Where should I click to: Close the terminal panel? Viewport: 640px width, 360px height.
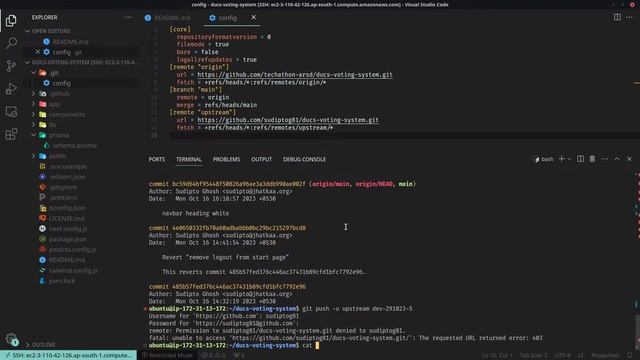tap(629, 159)
